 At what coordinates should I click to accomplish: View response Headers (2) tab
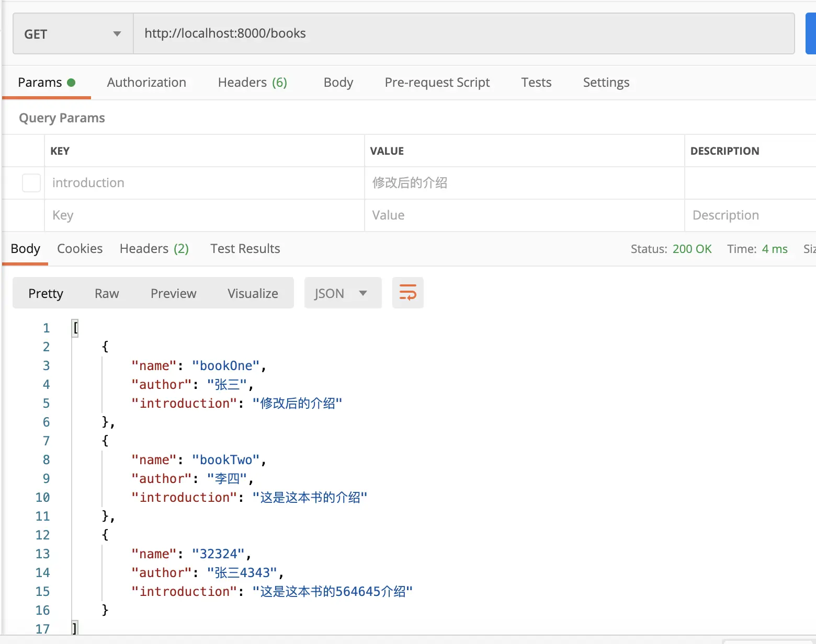pos(154,249)
